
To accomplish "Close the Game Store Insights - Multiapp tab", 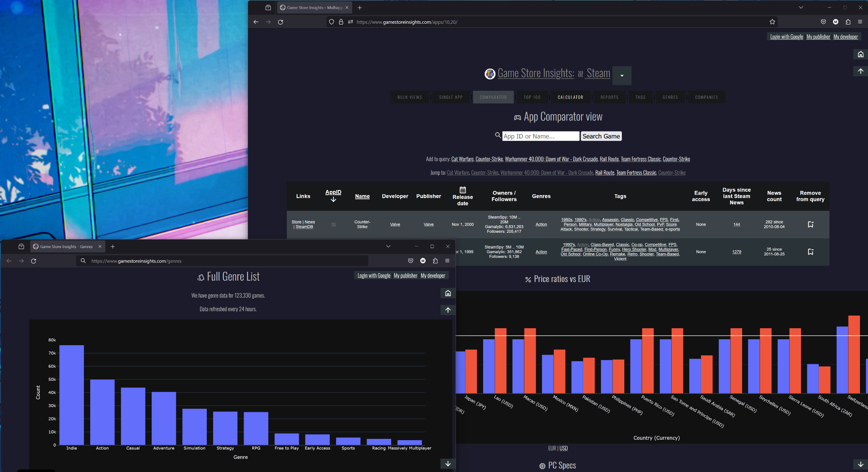I will click(x=347, y=8).
